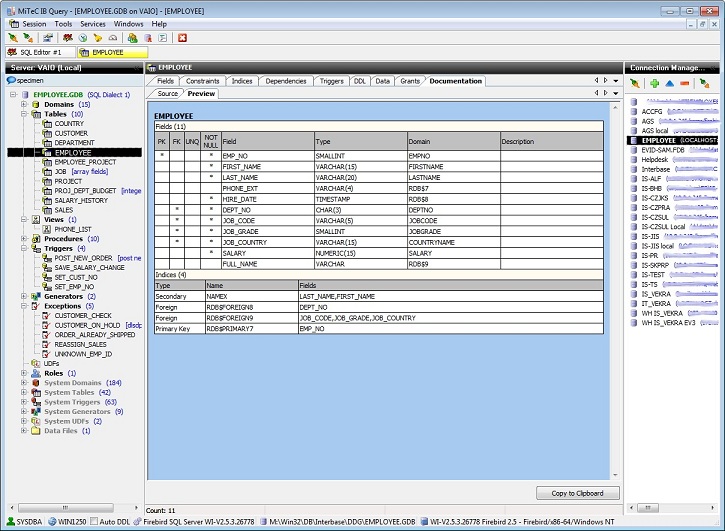Click the red minus remove connection icon
Screen dimensions: 725x531
[684, 84]
